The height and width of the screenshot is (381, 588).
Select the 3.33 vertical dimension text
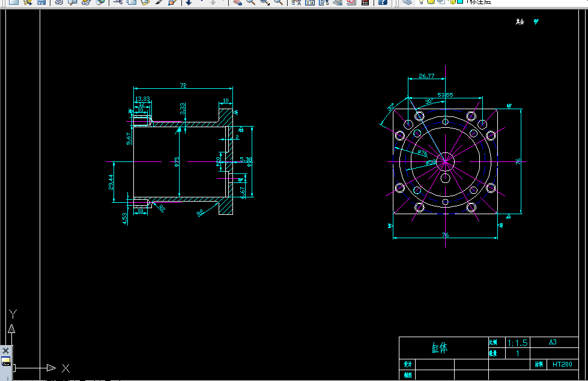tap(182, 109)
